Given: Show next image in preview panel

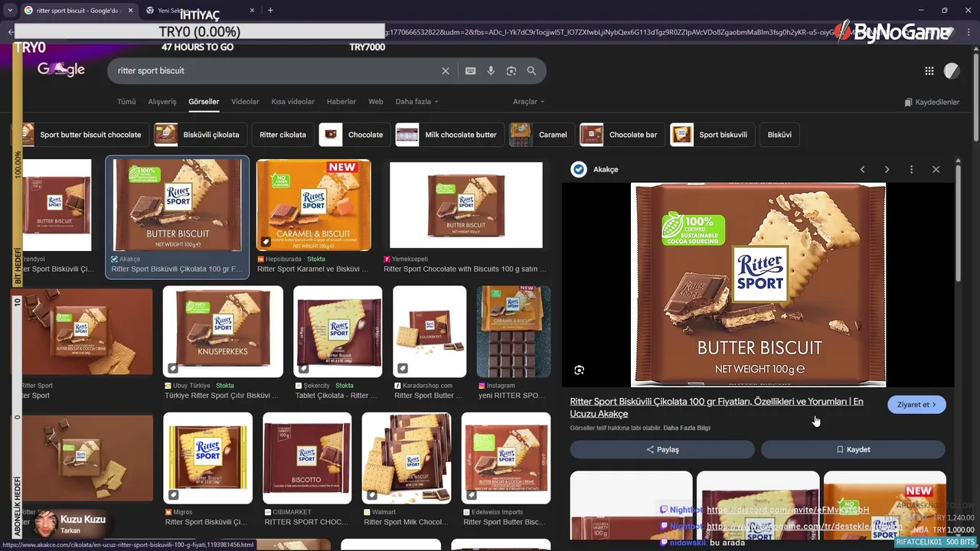Looking at the screenshot, I should coord(887,169).
